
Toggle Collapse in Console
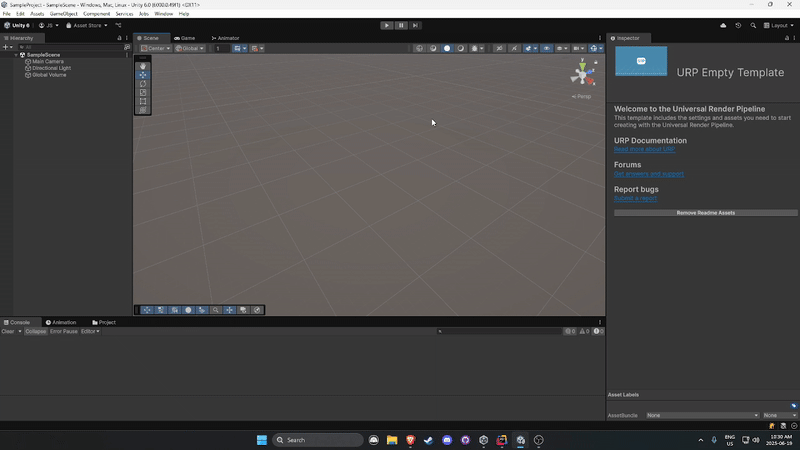point(36,332)
